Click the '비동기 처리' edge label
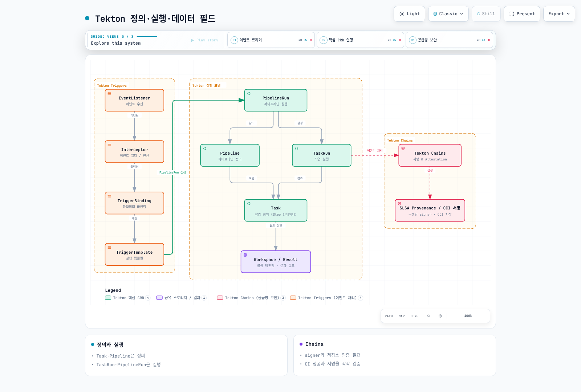This screenshot has height=392, width=581. click(375, 151)
